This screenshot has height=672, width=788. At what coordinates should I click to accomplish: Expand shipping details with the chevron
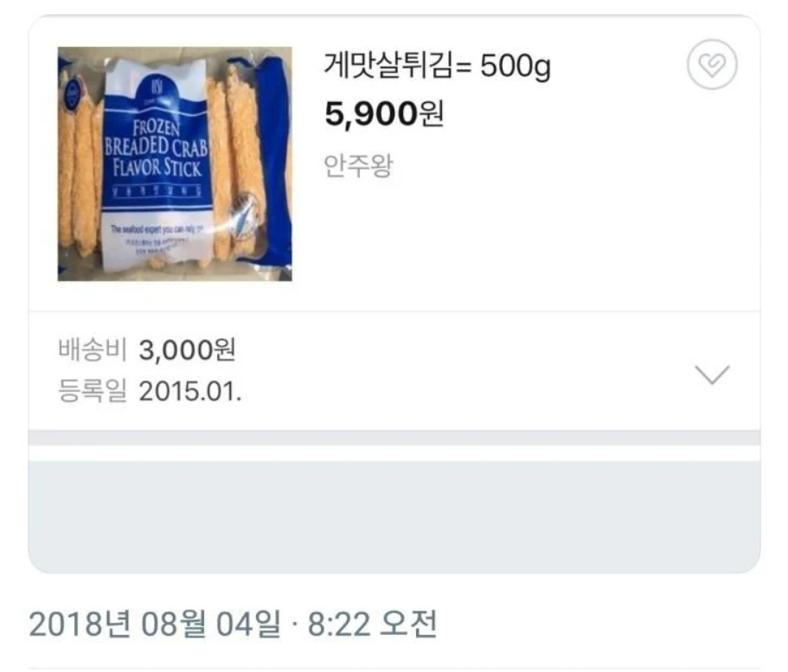(712, 374)
